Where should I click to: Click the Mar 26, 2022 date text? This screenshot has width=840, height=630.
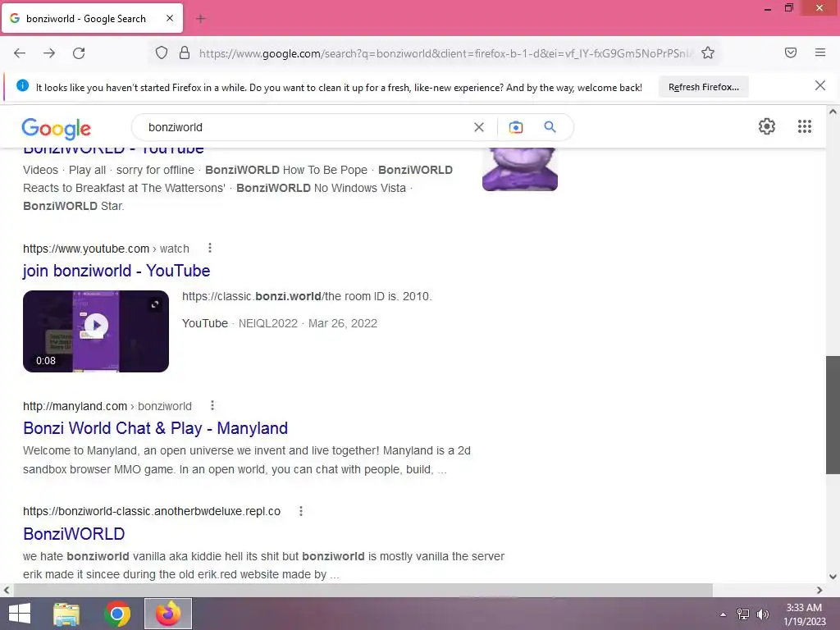[343, 323]
